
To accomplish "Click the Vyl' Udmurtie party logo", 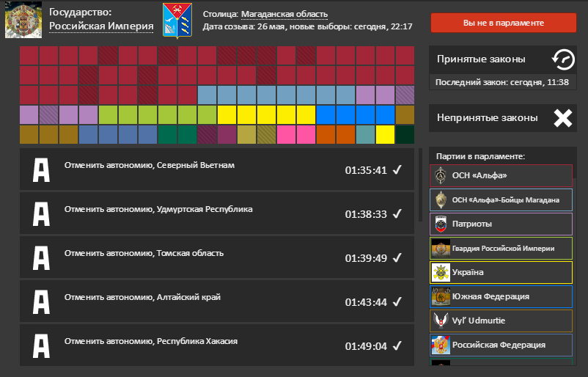I will (441, 321).
